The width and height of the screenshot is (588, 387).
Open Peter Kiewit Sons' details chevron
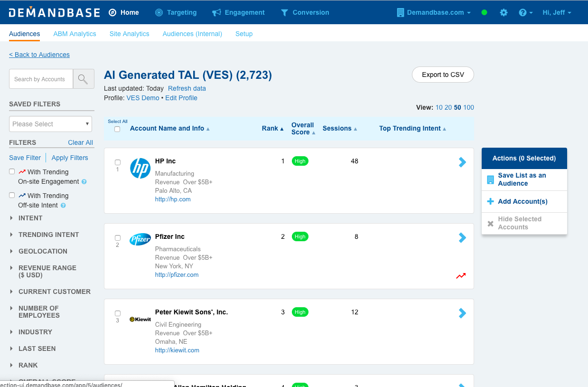coord(462,313)
